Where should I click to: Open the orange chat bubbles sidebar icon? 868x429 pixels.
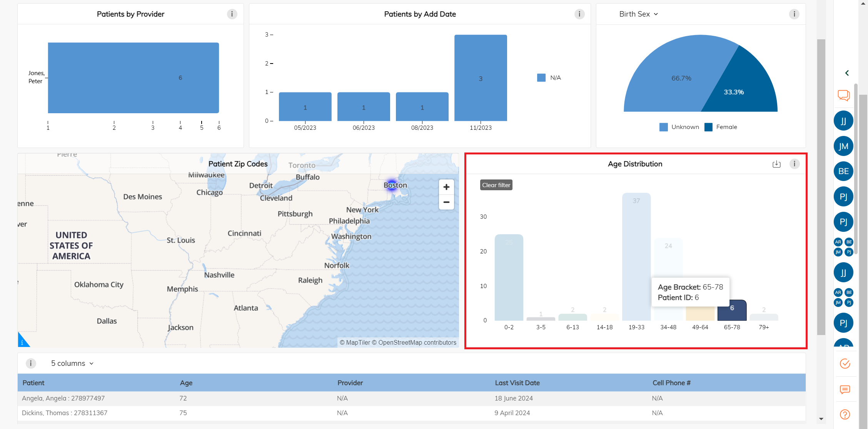point(843,95)
